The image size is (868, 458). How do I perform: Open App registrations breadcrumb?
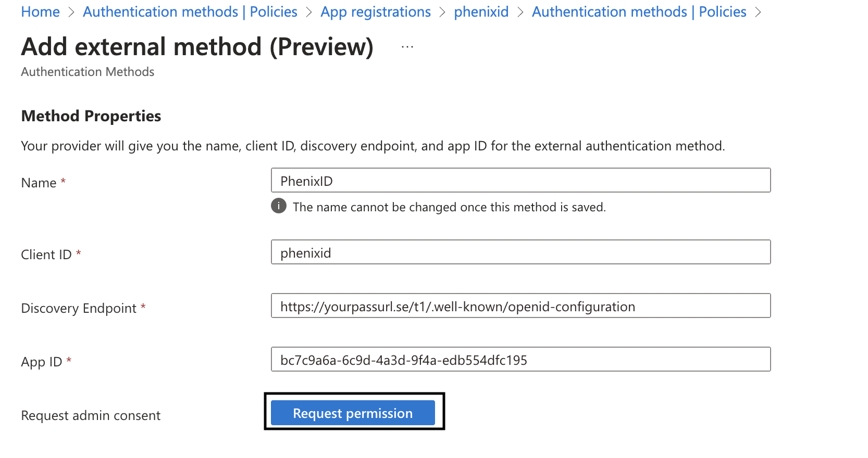coord(376,11)
